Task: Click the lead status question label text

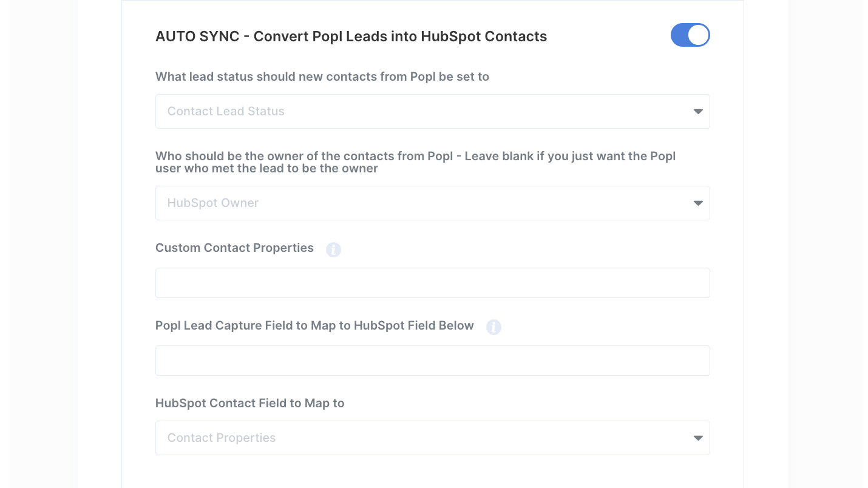Action: (322, 76)
